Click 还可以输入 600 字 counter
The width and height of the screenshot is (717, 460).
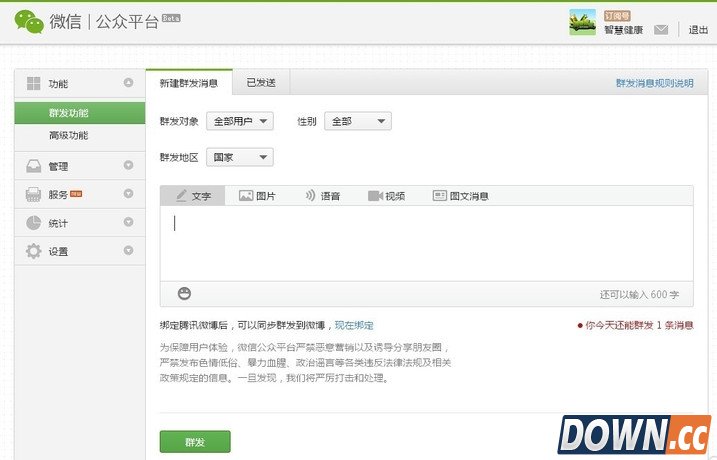[639, 294]
